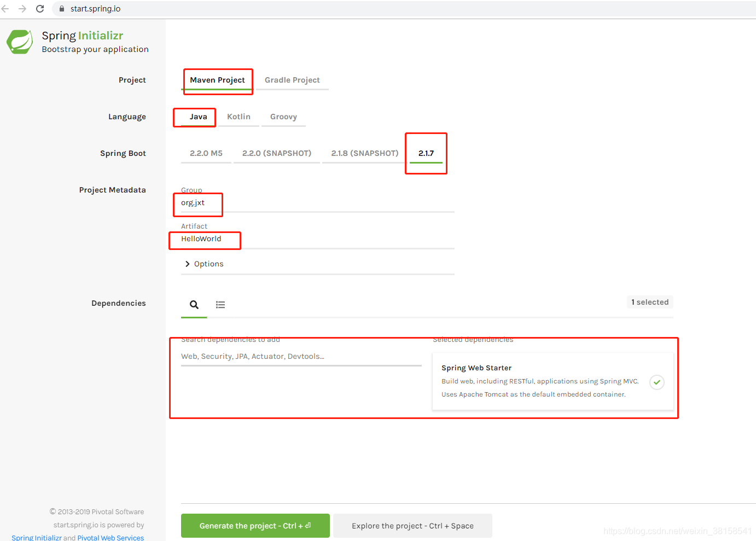Click the Language section label
The image size is (756, 541).
pyautogui.click(x=127, y=117)
